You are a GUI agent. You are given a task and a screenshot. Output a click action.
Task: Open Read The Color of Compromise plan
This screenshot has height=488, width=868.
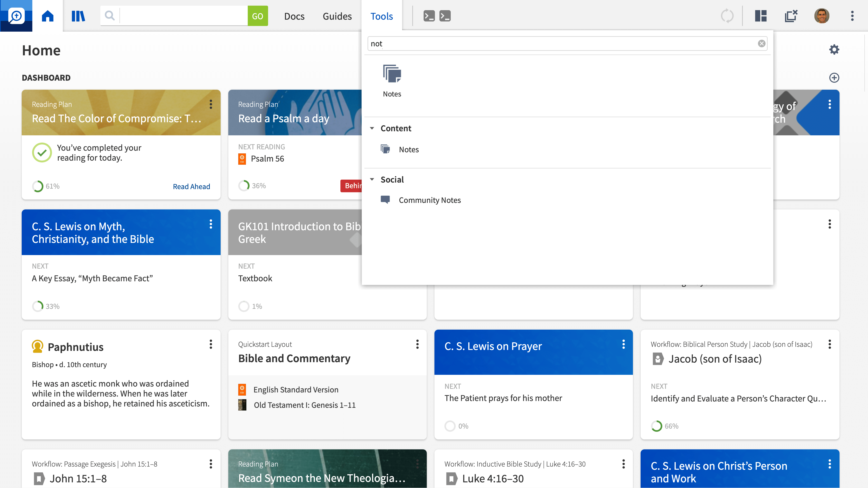(116, 119)
